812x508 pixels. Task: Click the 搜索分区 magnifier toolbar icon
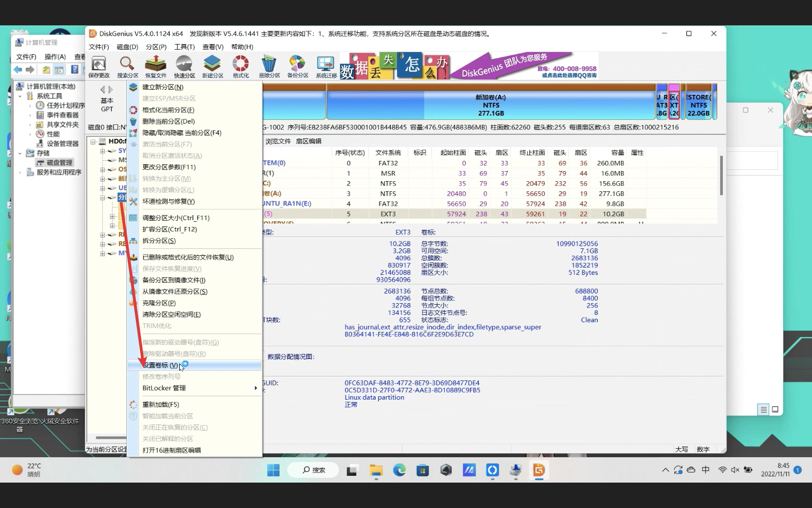point(127,67)
